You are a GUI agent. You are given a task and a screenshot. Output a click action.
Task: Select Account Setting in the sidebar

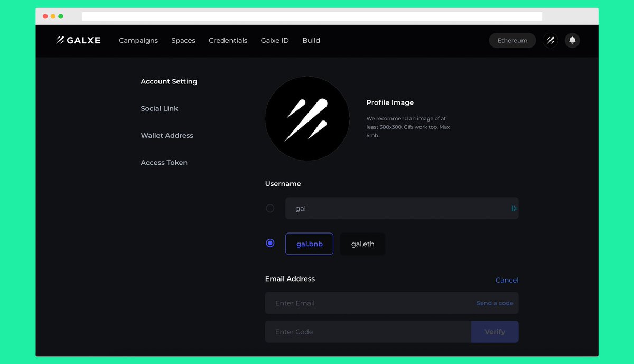click(169, 81)
